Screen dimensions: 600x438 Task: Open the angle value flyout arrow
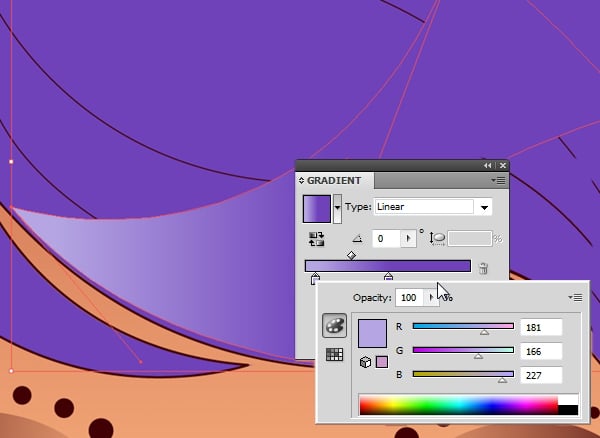(x=408, y=239)
